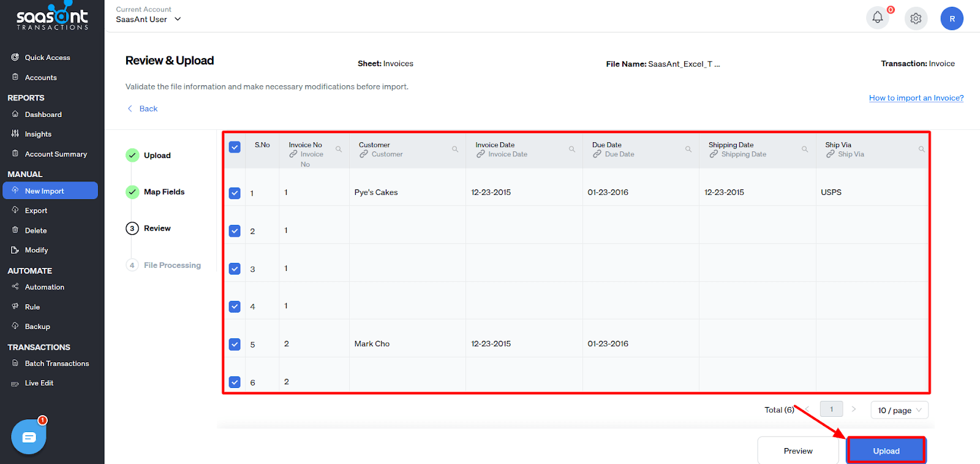The height and width of the screenshot is (464, 980).
Task: Click search icon in Invoice No column
Action: click(338, 150)
